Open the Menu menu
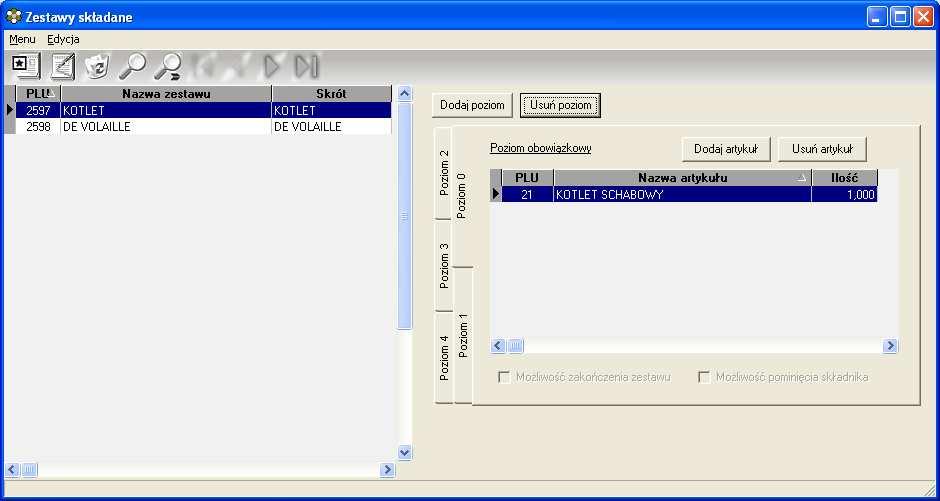This screenshot has height=501, width=940. click(22, 40)
